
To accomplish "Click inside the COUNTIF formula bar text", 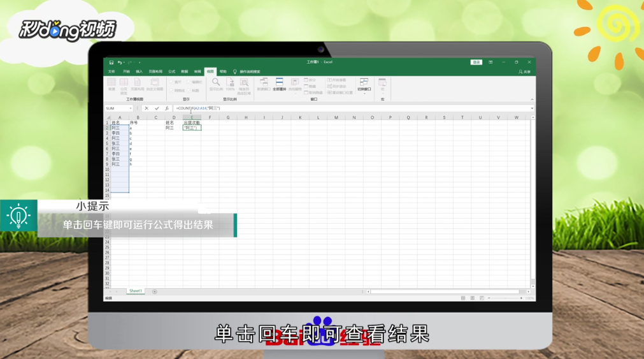I will (x=198, y=108).
